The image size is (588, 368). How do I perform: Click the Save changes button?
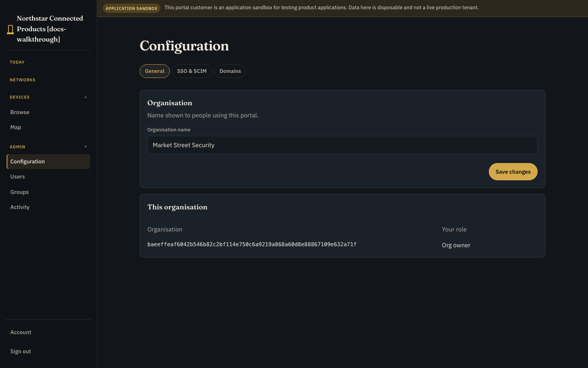pyautogui.click(x=513, y=171)
